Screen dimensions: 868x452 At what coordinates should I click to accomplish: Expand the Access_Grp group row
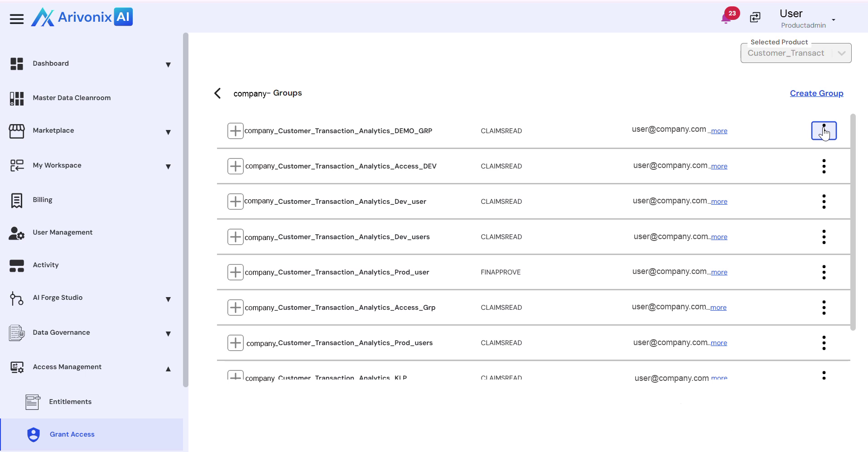click(x=235, y=308)
